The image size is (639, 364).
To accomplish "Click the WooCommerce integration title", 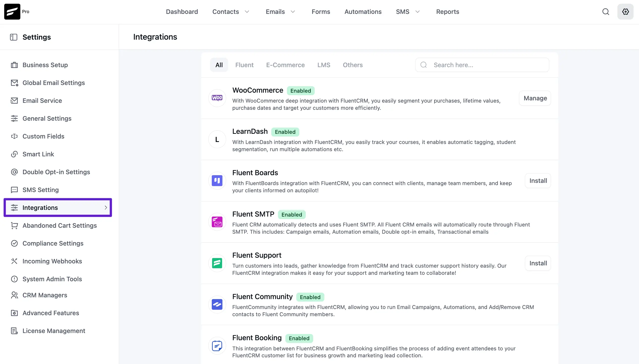I will tap(258, 90).
